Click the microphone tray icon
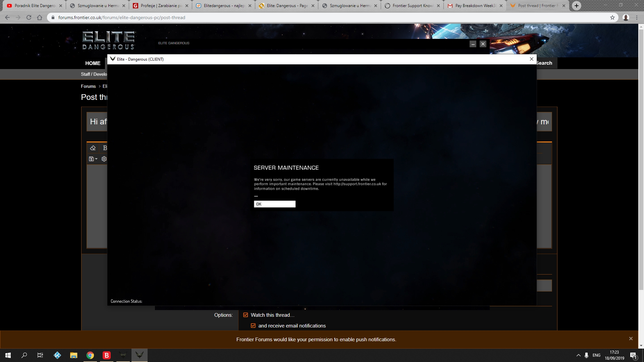 586,355
